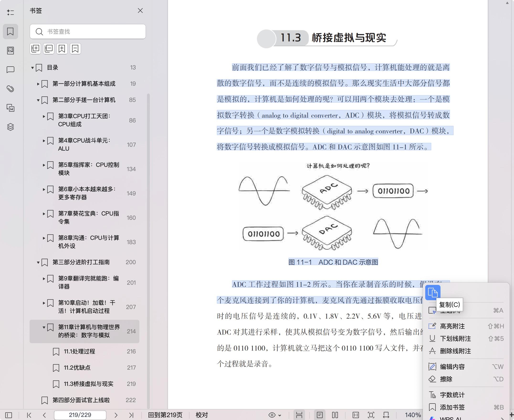The height and width of the screenshot is (420, 514).
Task: Expand 第一部分计算机基本组成 bookmark
Action: (x=38, y=84)
